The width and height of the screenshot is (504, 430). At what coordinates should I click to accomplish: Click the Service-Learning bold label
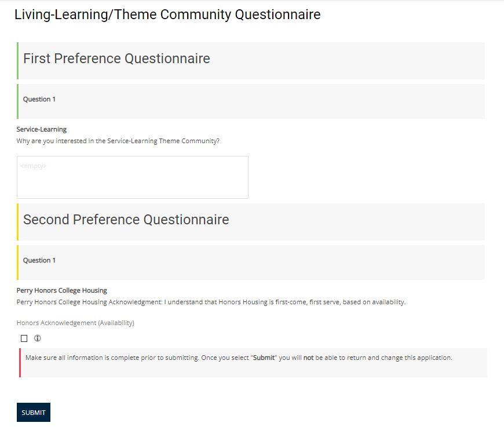pos(41,129)
